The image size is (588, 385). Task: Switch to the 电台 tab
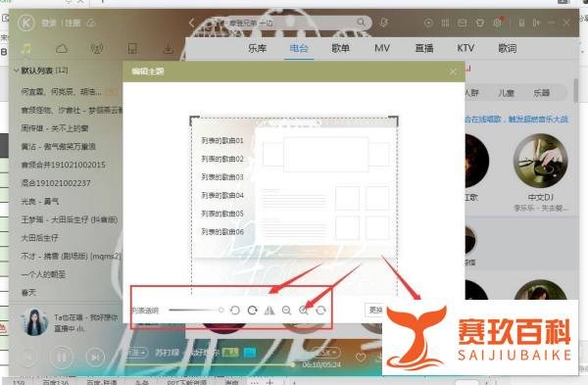click(299, 48)
